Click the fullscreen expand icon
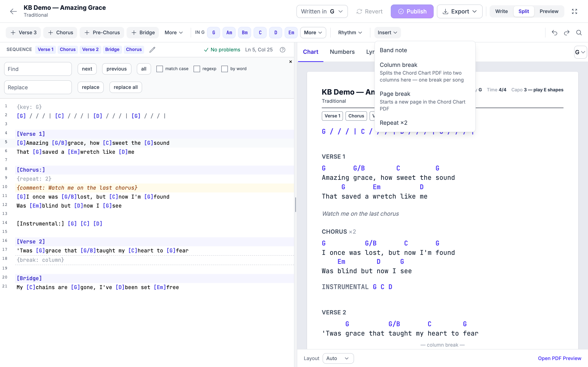 tap(574, 11)
